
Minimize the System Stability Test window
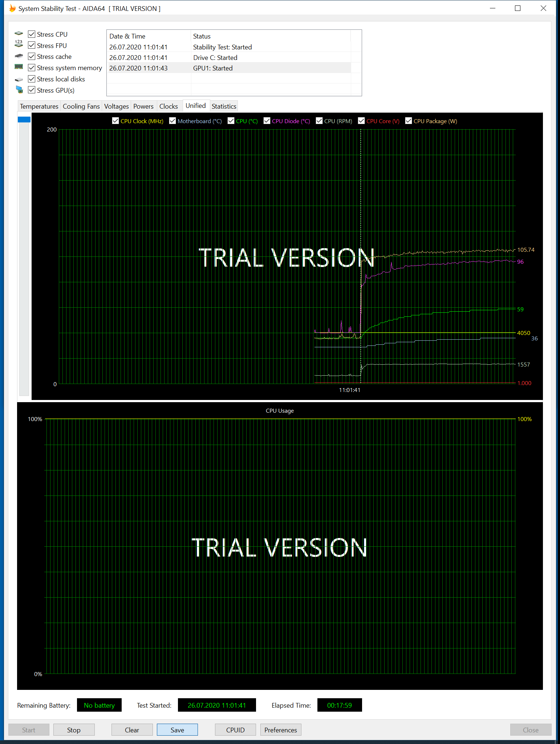[493, 8]
